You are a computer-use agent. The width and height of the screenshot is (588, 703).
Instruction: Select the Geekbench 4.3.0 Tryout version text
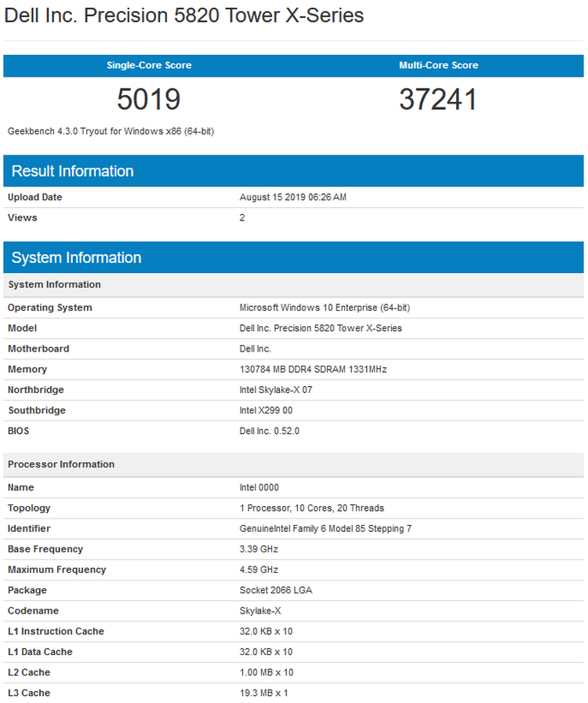111,131
